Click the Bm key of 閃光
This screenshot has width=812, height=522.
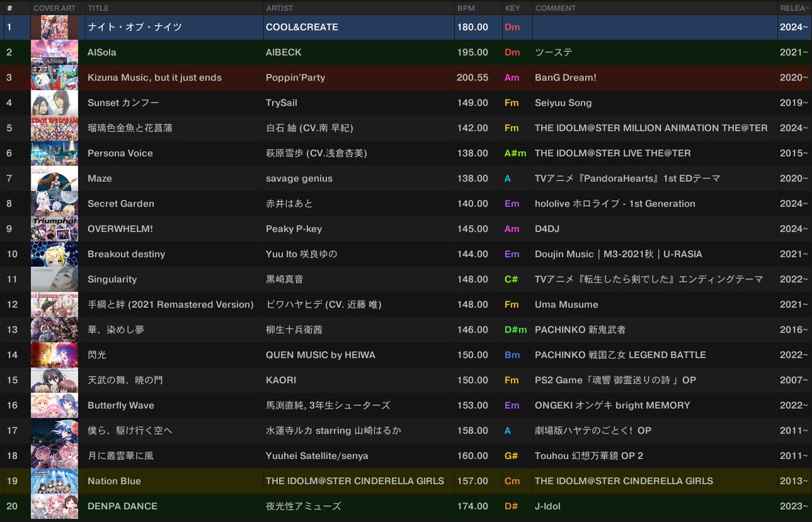512,355
